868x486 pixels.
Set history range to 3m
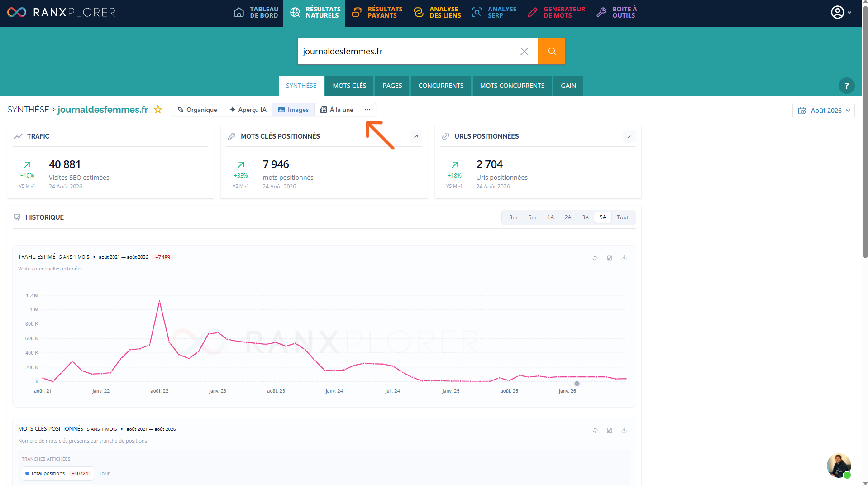pos(513,217)
